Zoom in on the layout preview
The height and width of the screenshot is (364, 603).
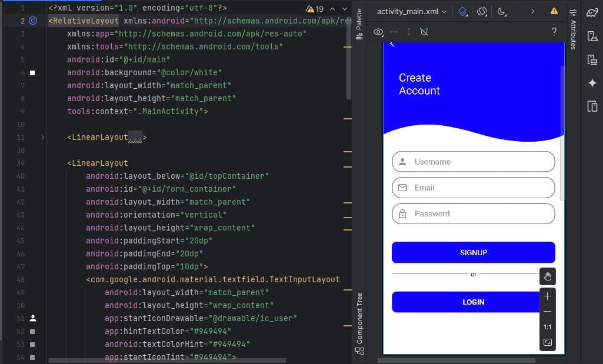[547, 296]
